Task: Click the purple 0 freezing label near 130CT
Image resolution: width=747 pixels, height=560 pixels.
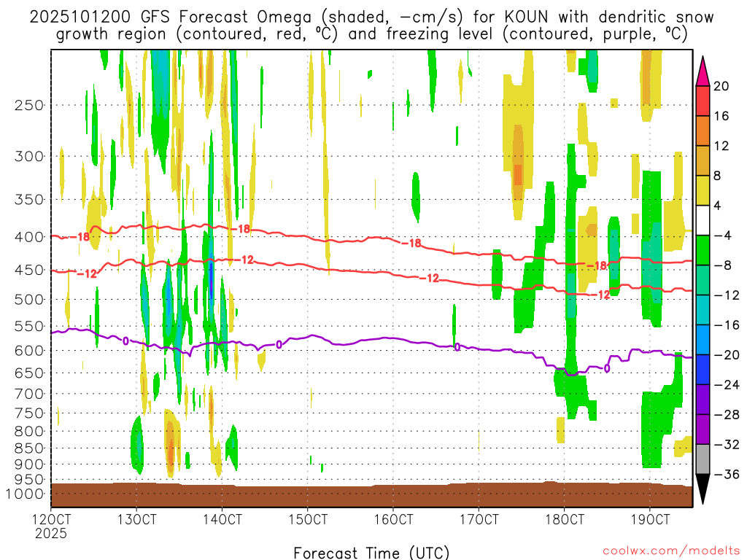Action: pos(125,341)
